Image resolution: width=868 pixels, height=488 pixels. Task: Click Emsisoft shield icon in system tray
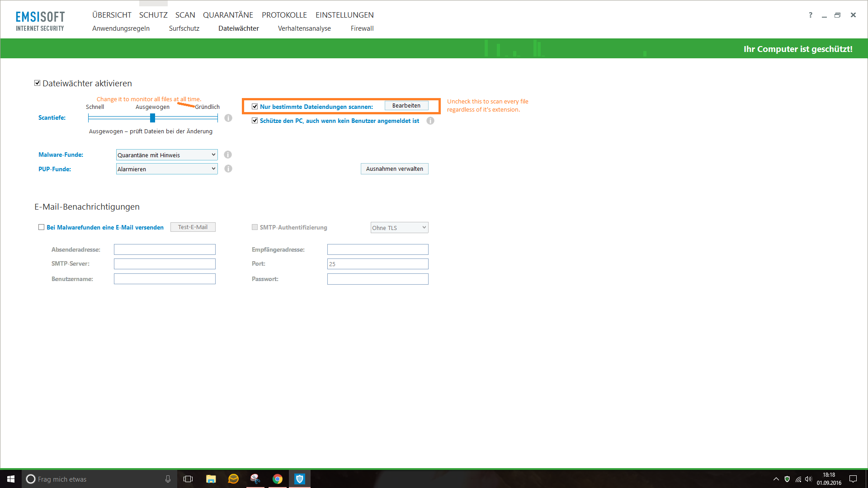[787, 479]
